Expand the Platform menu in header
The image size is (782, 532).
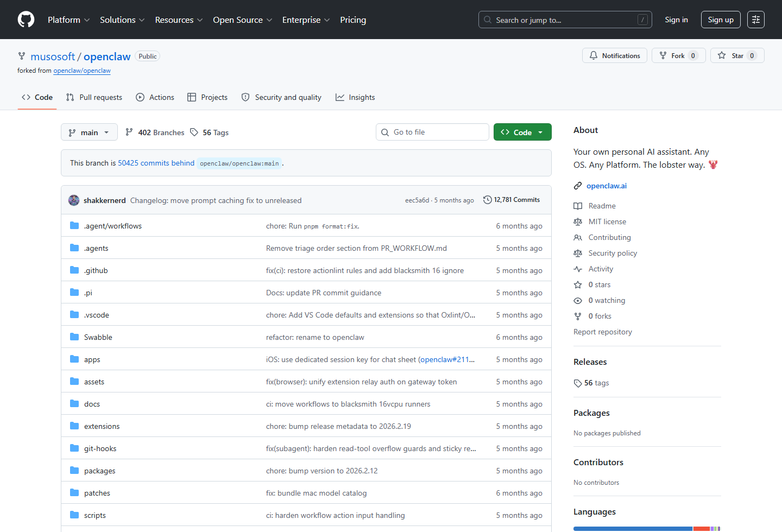click(69, 20)
